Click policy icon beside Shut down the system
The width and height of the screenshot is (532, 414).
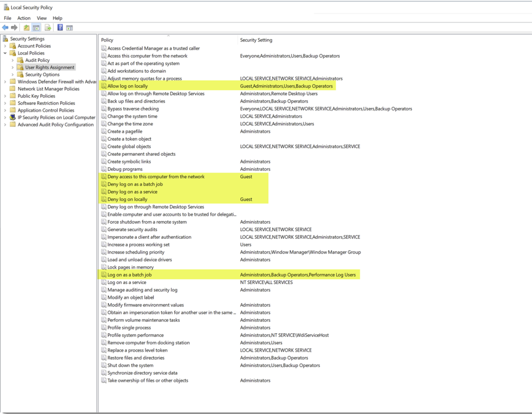click(x=104, y=365)
